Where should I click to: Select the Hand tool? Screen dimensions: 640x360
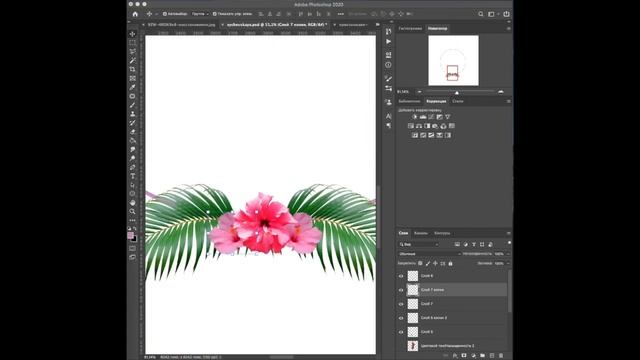132,203
